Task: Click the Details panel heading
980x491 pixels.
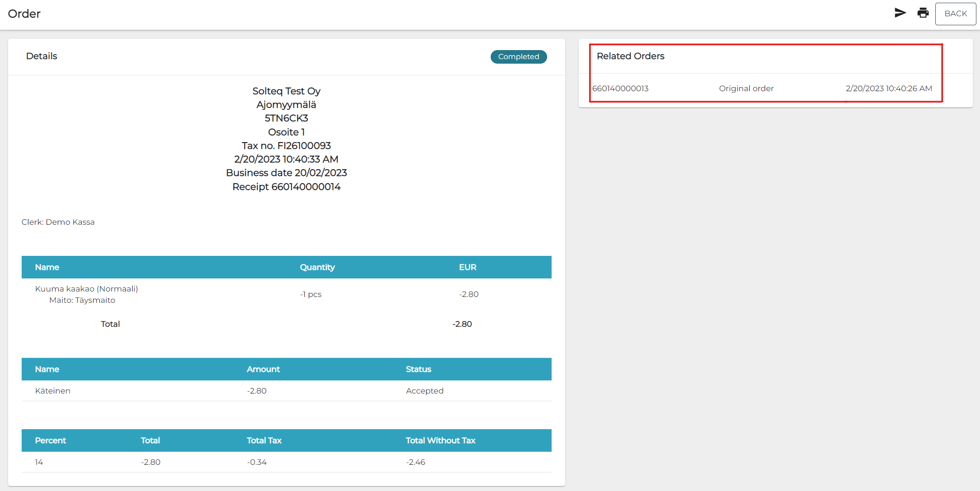Action: (x=42, y=56)
